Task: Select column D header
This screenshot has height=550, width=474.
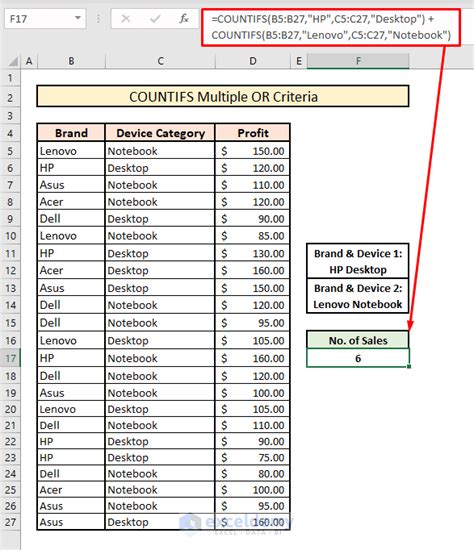Action: pos(253,61)
